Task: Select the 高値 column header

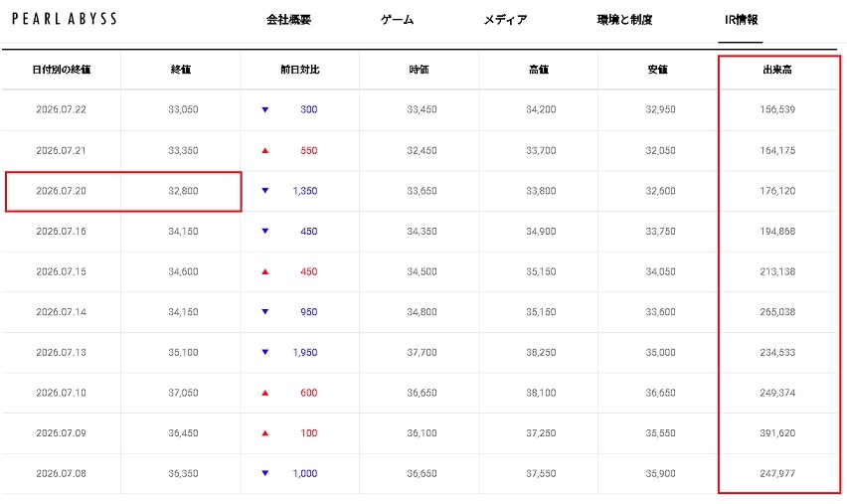Action: (x=539, y=70)
